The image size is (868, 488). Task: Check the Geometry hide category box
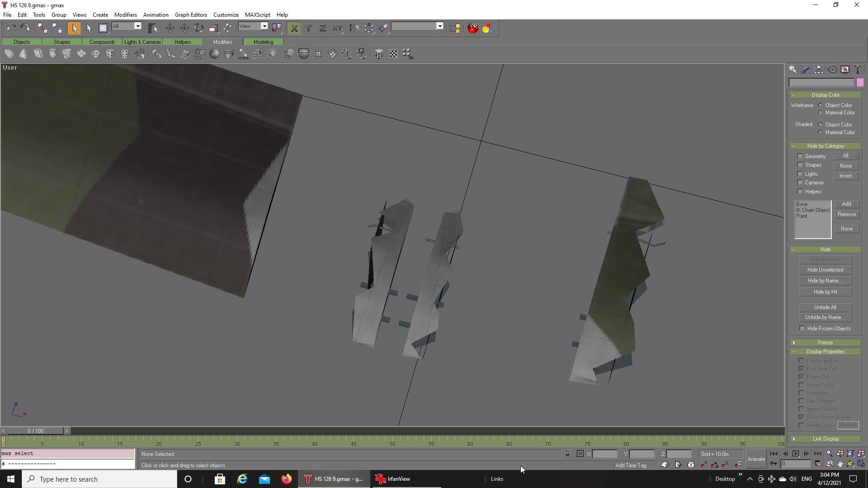tap(800, 156)
